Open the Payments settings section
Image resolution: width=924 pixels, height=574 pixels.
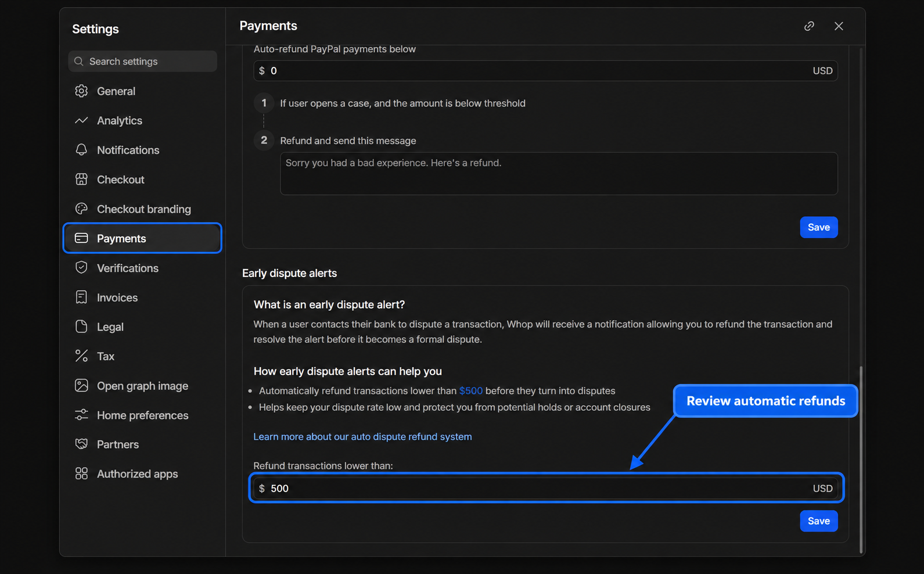(142, 238)
